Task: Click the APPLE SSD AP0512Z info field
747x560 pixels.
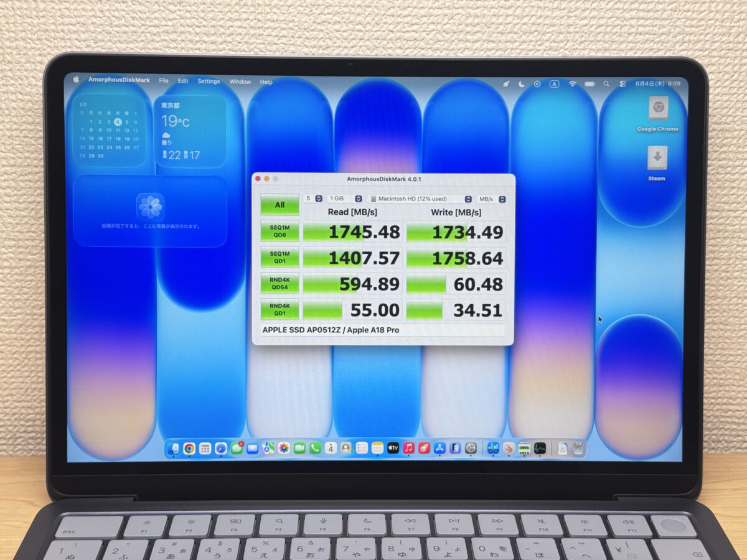Action: pos(383,330)
